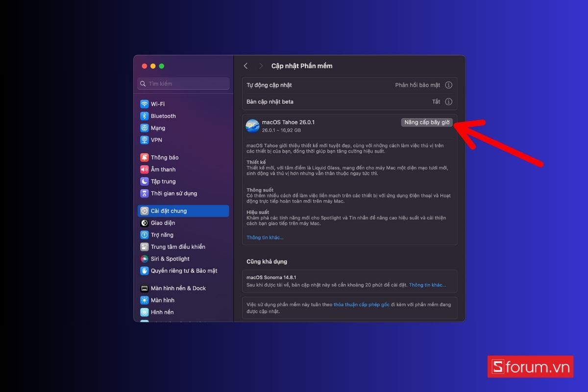Click the Thông suốt section heading
The height and width of the screenshot is (392, 588).
click(x=260, y=190)
